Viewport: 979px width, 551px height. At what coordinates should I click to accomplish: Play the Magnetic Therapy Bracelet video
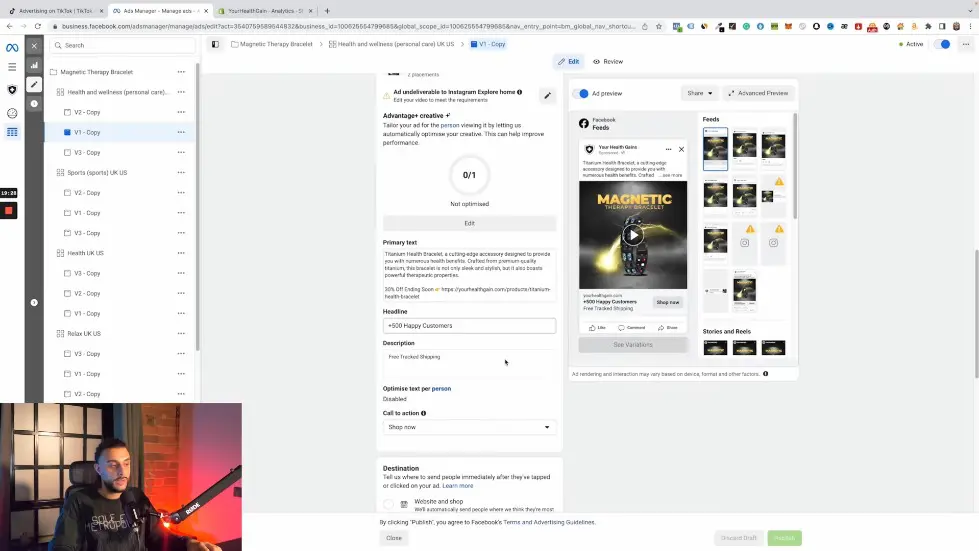point(633,235)
